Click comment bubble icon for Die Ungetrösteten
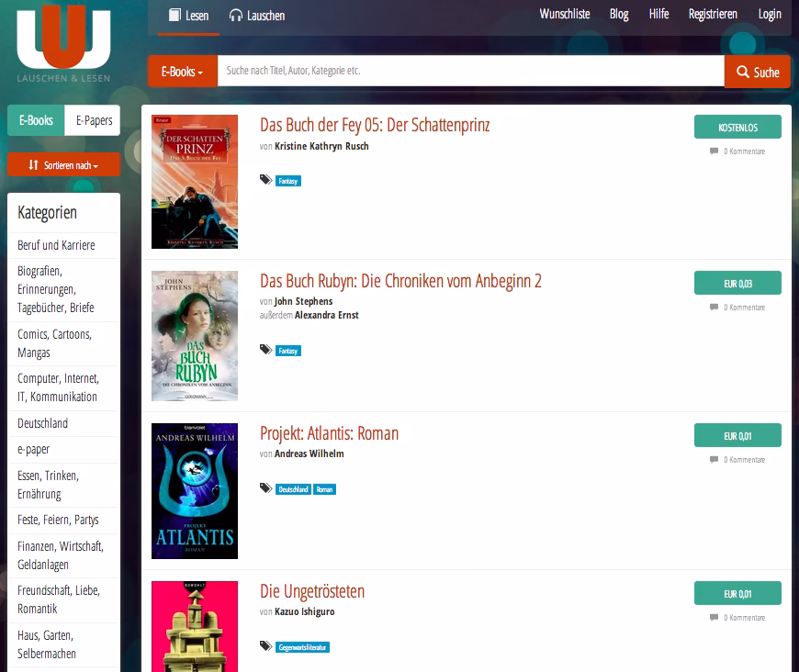The width and height of the screenshot is (799, 672). click(x=714, y=618)
